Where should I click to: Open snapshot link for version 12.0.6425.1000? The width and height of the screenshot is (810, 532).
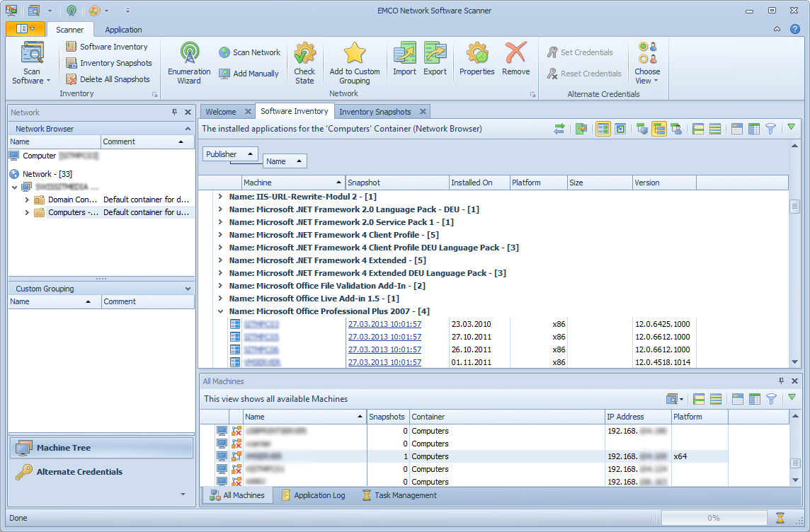[x=384, y=324]
